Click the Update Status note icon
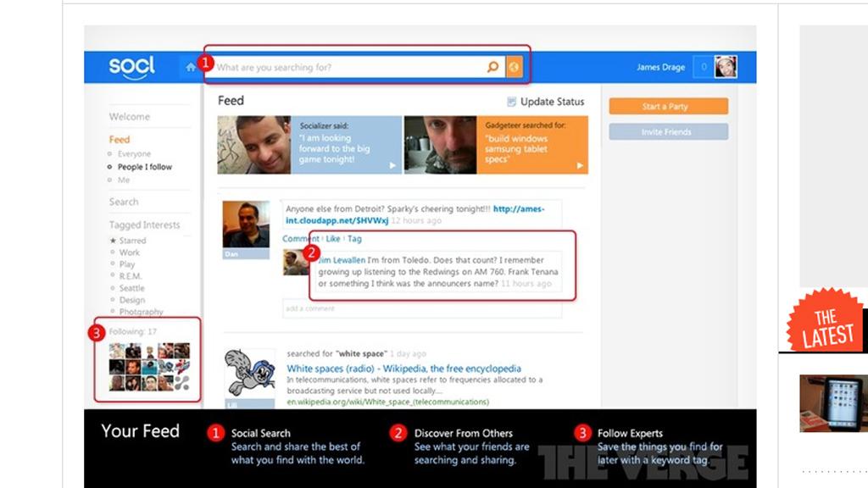Viewport: 868px width, 488px height. [511, 102]
